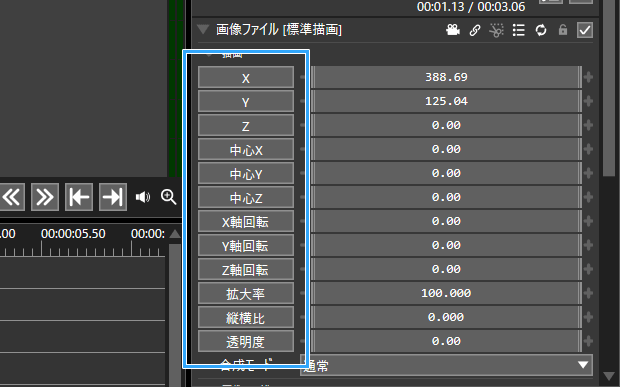Click the X軸回転 value field
Image resolution: width=620 pixels, height=387 pixels.
[x=446, y=221]
